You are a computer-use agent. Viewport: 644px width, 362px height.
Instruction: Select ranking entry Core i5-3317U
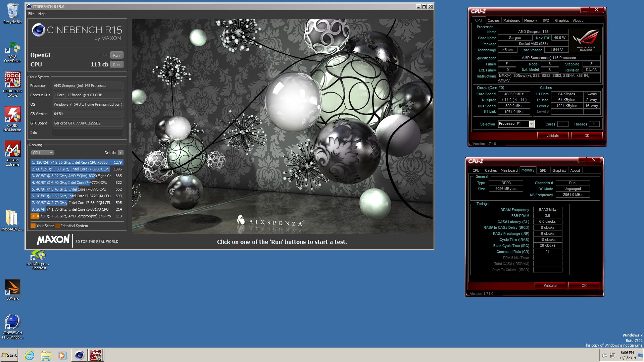coord(77,209)
